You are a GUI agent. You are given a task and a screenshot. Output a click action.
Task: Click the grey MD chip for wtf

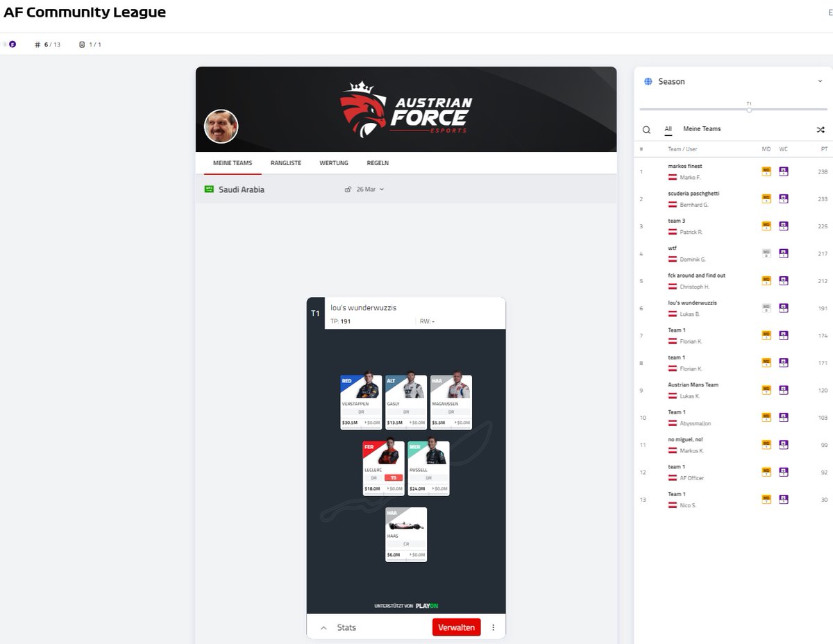pos(766,253)
